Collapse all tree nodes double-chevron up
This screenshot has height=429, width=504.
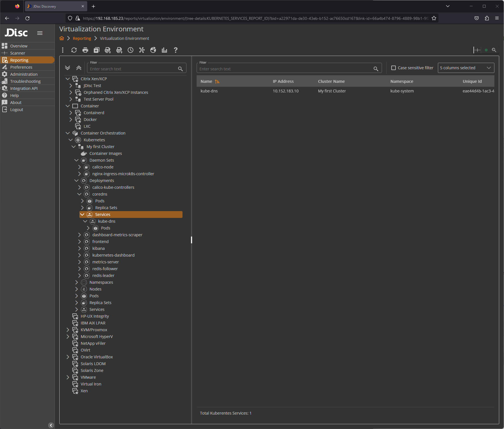pos(79,68)
